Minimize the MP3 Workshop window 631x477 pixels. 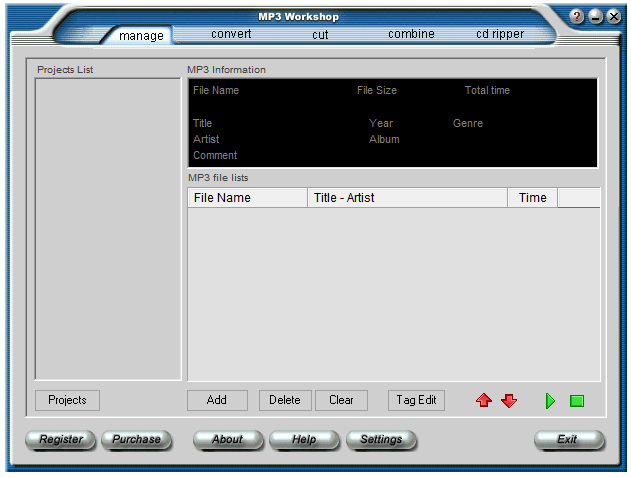[x=596, y=16]
